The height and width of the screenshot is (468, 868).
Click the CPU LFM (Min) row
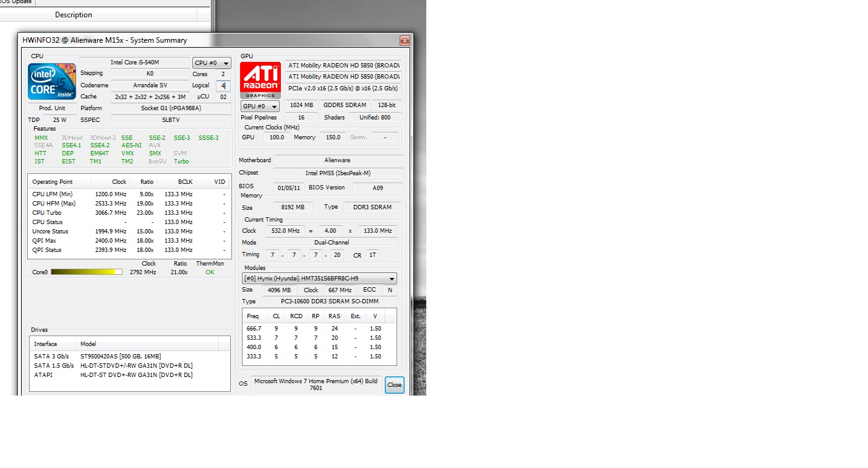point(129,194)
